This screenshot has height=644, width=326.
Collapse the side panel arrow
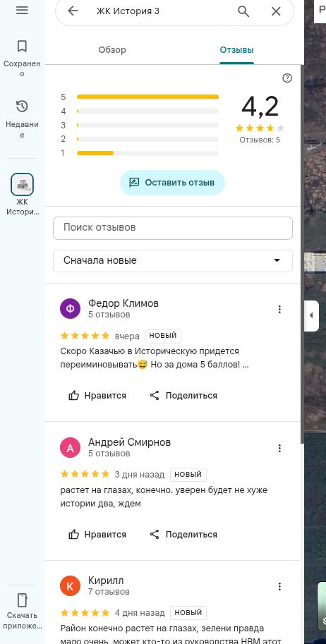pyautogui.click(x=311, y=316)
